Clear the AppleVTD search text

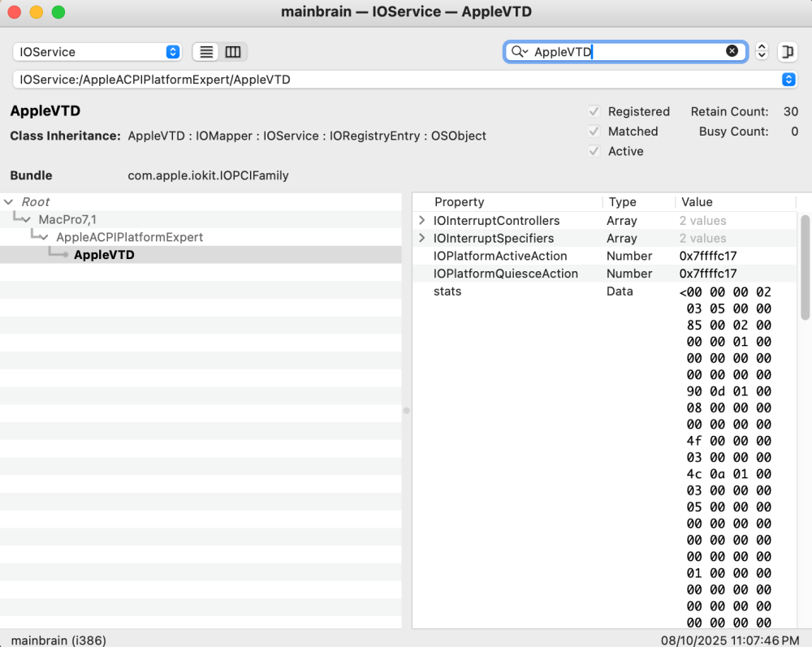click(x=732, y=50)
